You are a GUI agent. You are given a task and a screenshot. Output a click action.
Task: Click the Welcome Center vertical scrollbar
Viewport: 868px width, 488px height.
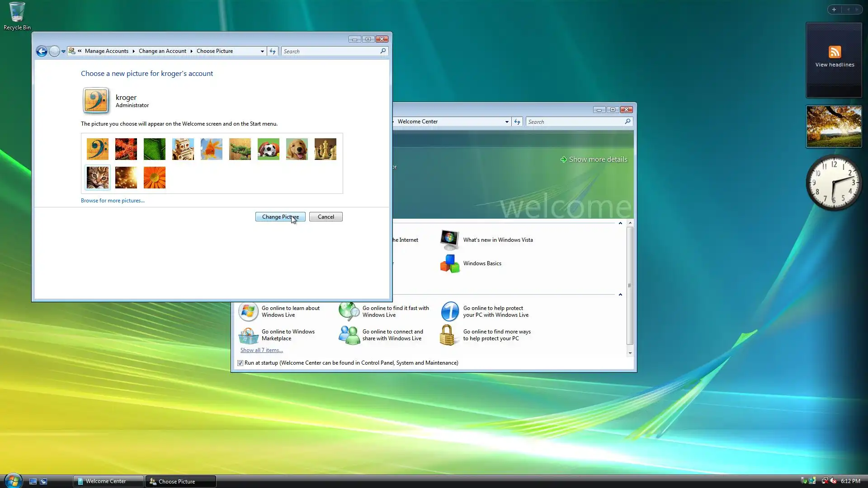click(630, 286)
